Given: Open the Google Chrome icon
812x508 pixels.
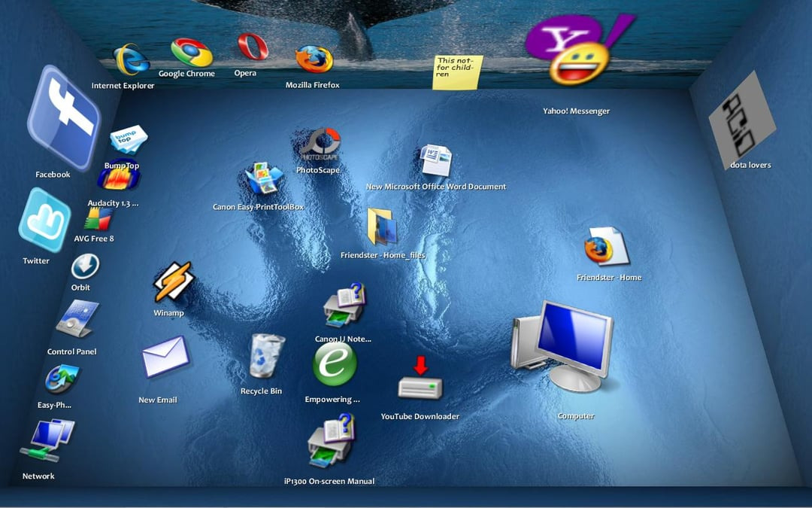Looking at the screenshot, I should tap(192, 53).
